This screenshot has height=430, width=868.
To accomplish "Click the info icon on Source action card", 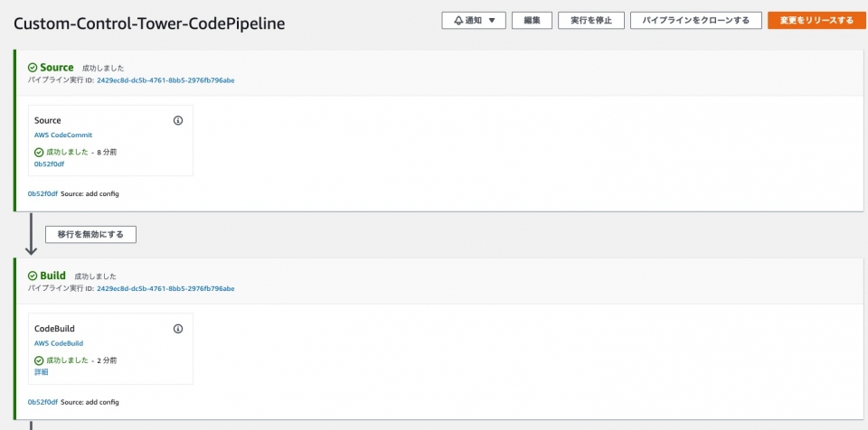I will point(178,120).
